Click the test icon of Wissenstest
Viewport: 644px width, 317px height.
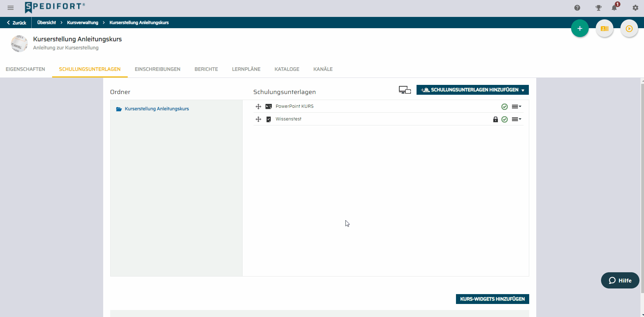point(269,119)
